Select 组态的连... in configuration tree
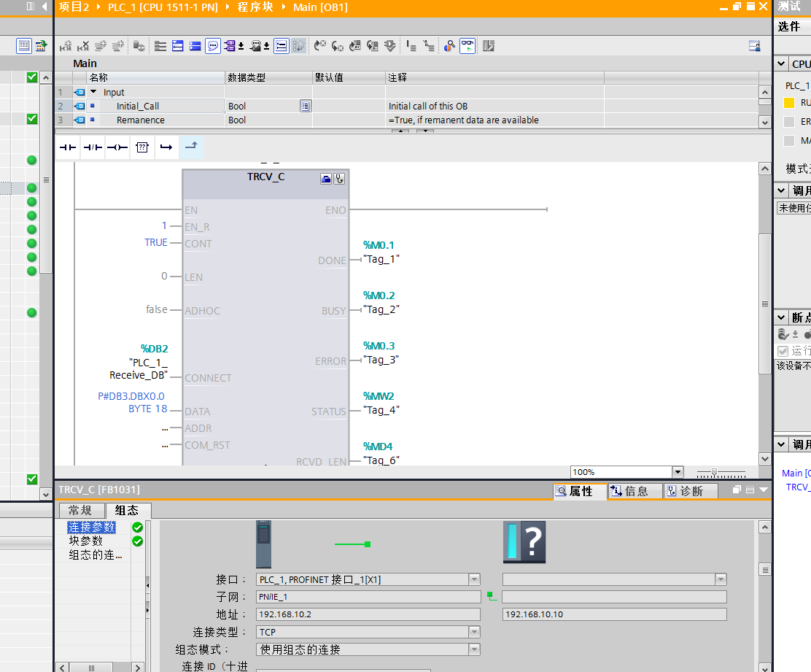The image size is (811, 672). 96,555
